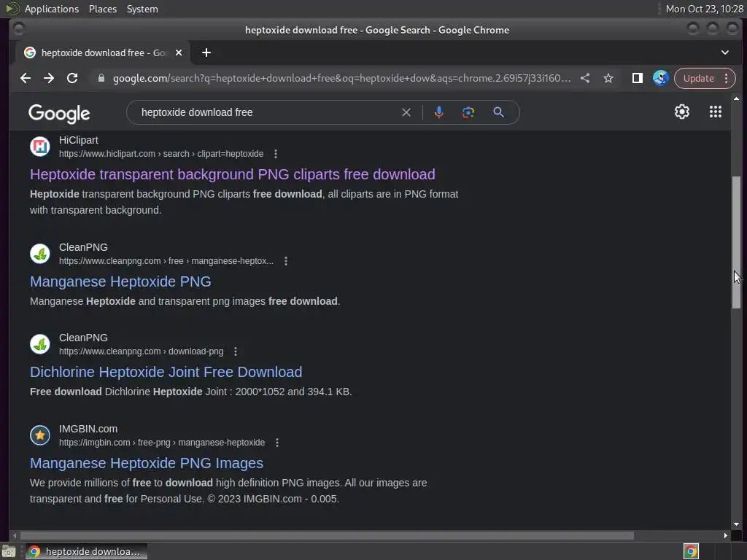Screen dimensions: 747x560
Task: Open the Chrome profile avatar
Action: [x=661, y=78]
